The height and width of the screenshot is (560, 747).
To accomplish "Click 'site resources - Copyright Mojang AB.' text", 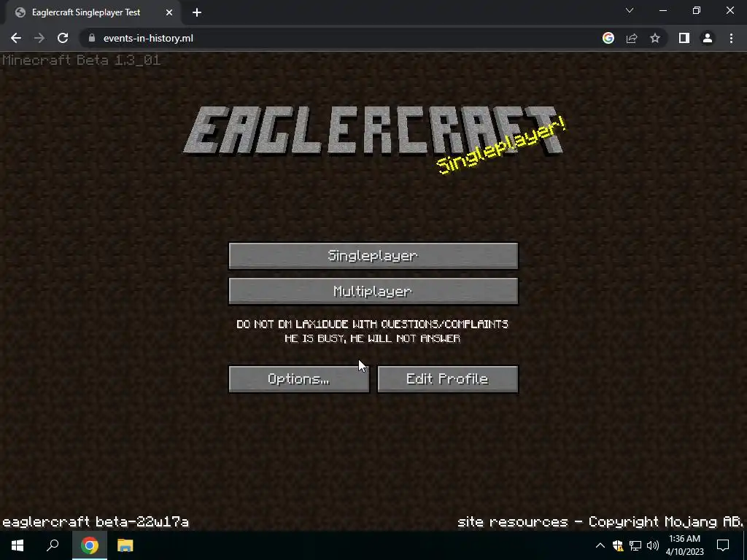I will [x=600, y=522].
